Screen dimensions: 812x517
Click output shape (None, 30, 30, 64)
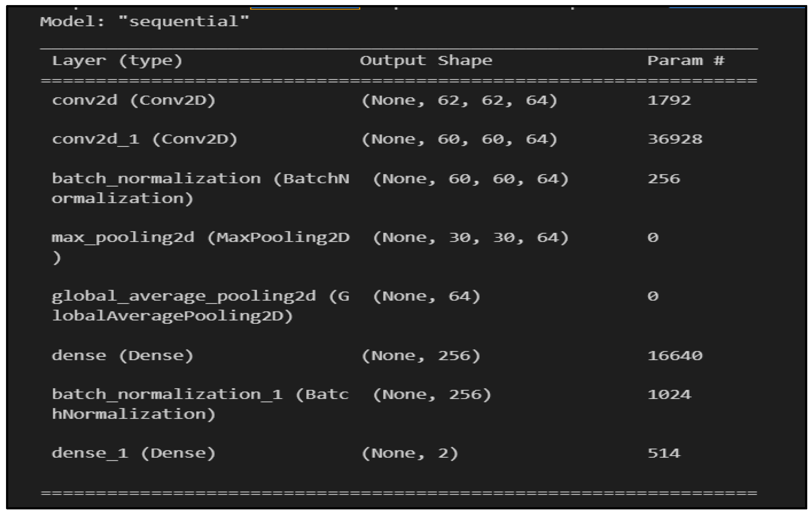pos(470,238)
